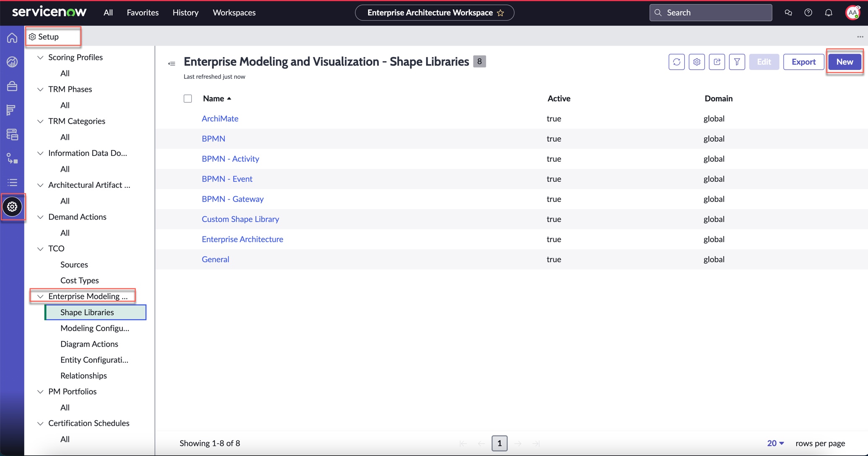Select Shape Libraries in the navigation tree

pos(96,312)
